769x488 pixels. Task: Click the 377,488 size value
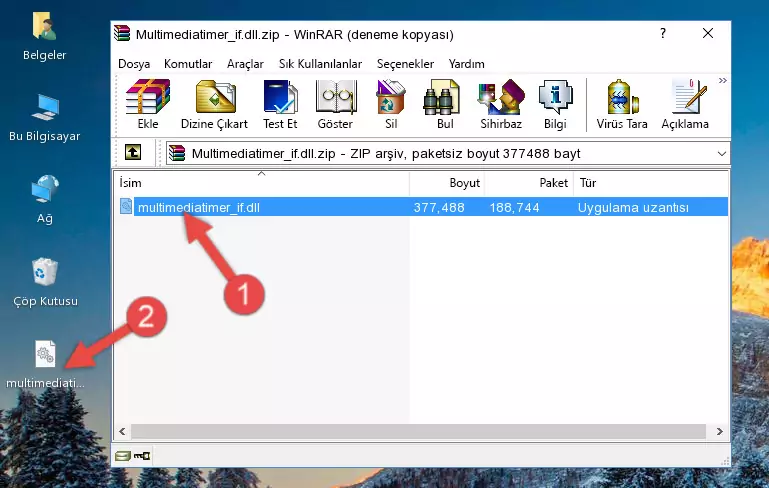point(439,207)
